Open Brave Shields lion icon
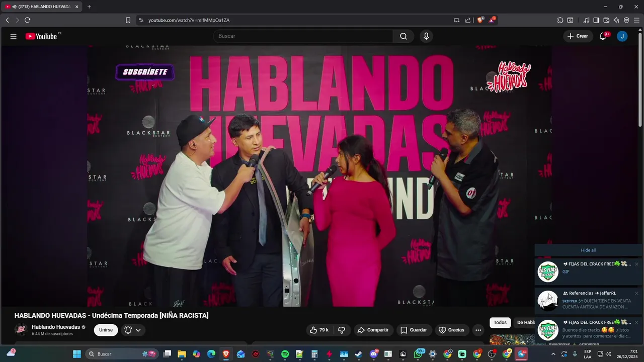 pos(480,20)
